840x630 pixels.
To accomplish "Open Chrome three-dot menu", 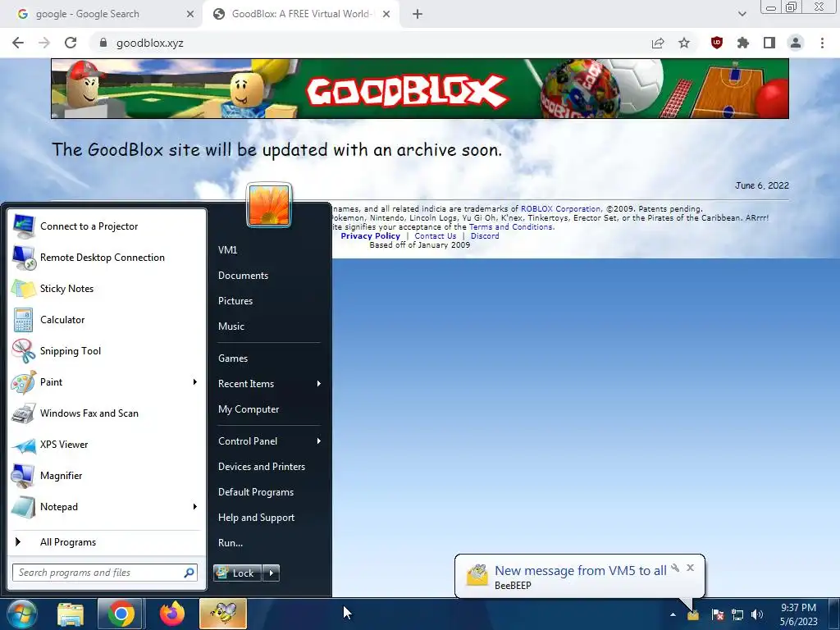I will (822, 43).
